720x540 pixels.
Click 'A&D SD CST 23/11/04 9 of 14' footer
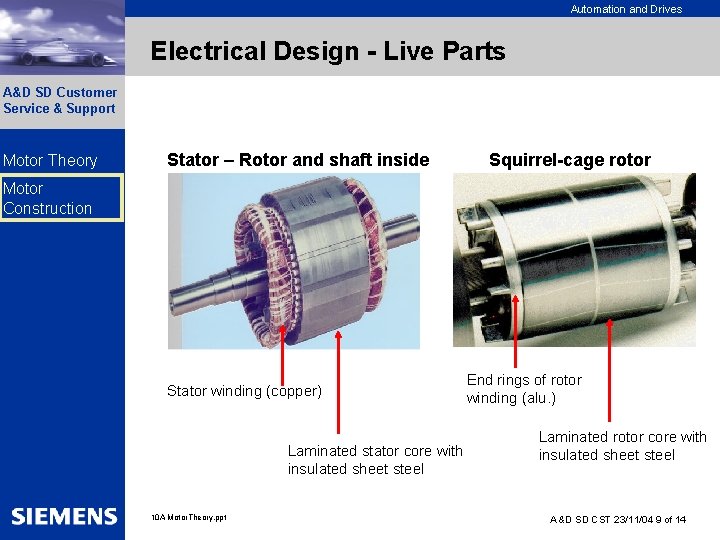(x=618, y=519)
